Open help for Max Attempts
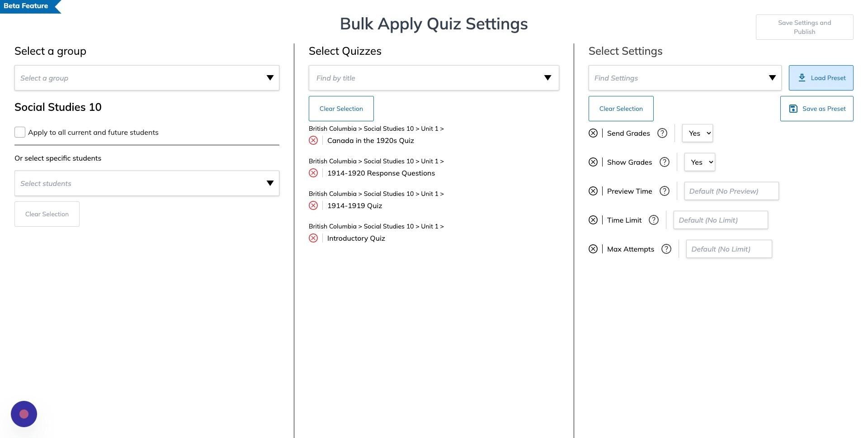 666,249
